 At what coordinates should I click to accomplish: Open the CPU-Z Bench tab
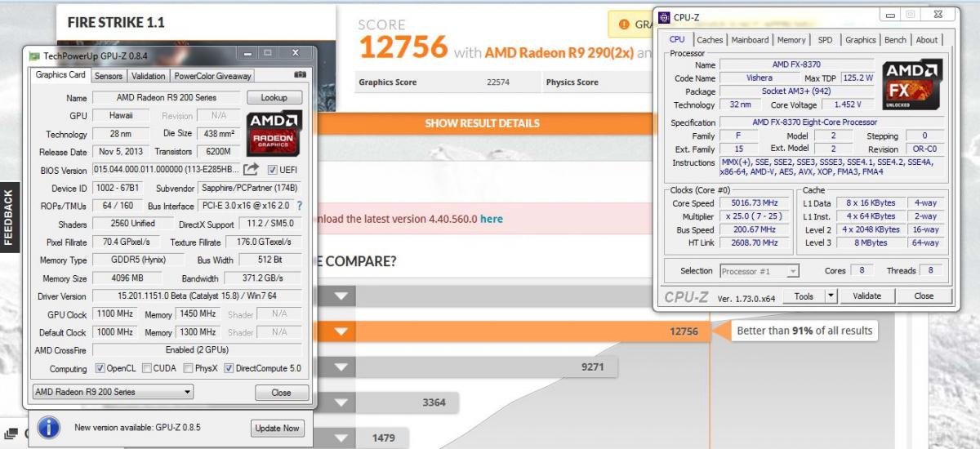[896, 40]
